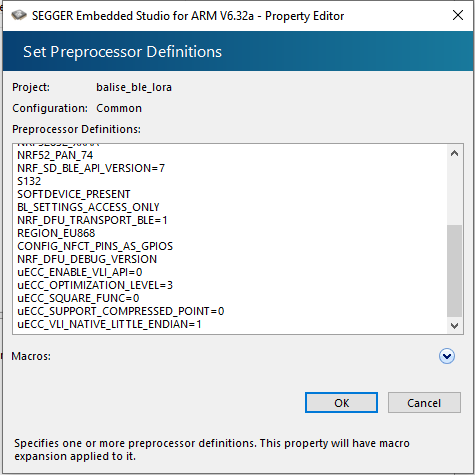Select the S132 definition line

pos(29,181)
